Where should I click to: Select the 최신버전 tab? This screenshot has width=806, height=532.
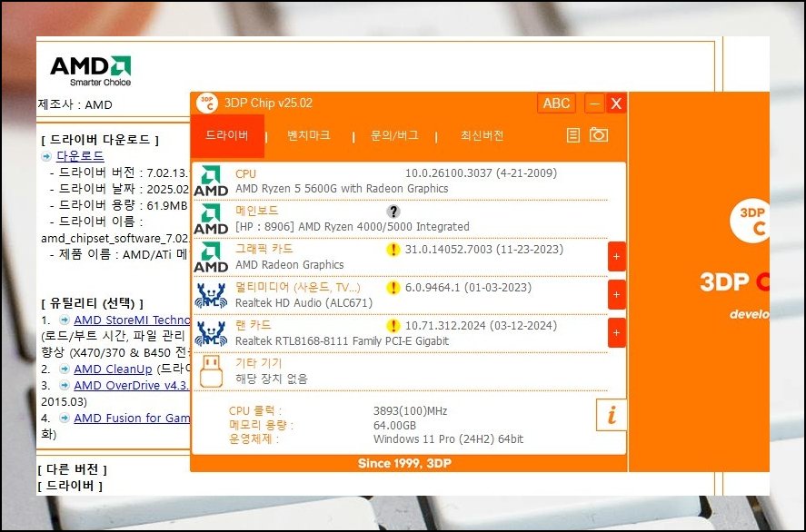482,135
